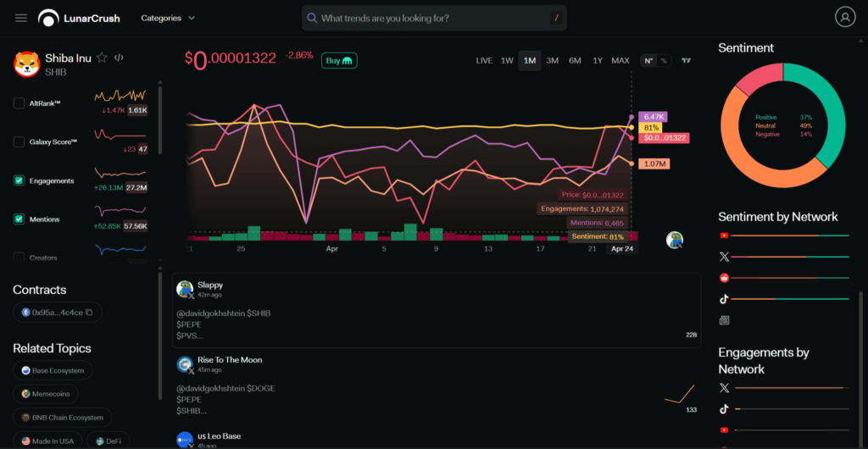Click the X icon in Engagements by Network
Screen dimensions: 868x449
tap(724, 388)
